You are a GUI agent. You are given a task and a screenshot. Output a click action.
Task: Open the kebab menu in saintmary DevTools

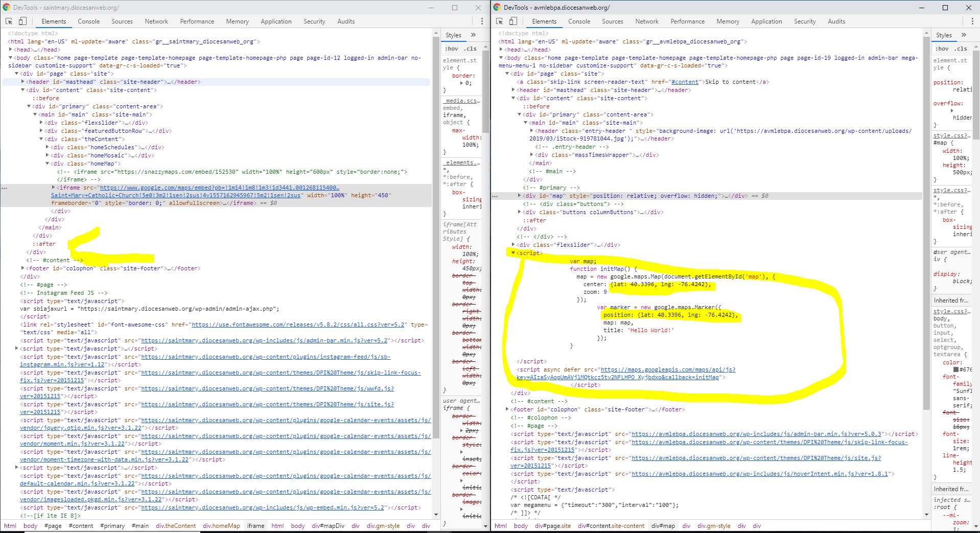[x=482, y=21]
